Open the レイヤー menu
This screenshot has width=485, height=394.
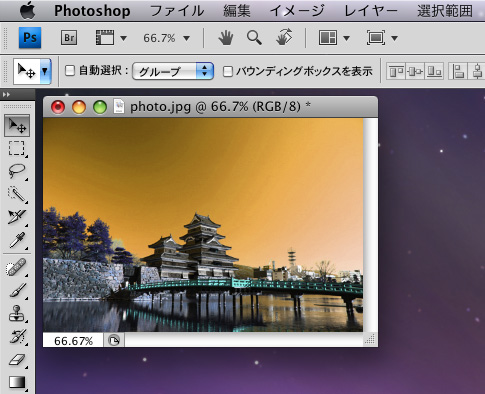tap(371, 11)
